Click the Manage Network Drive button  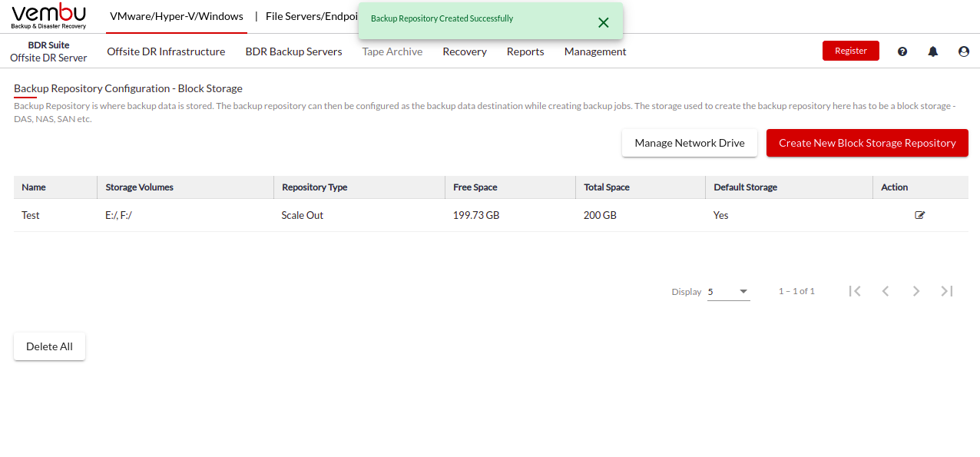690,143
